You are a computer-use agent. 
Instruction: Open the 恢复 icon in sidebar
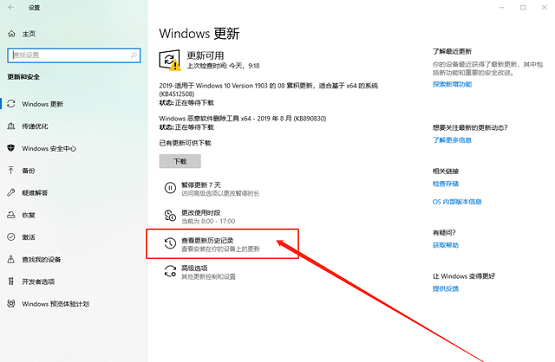click(11, 215)
